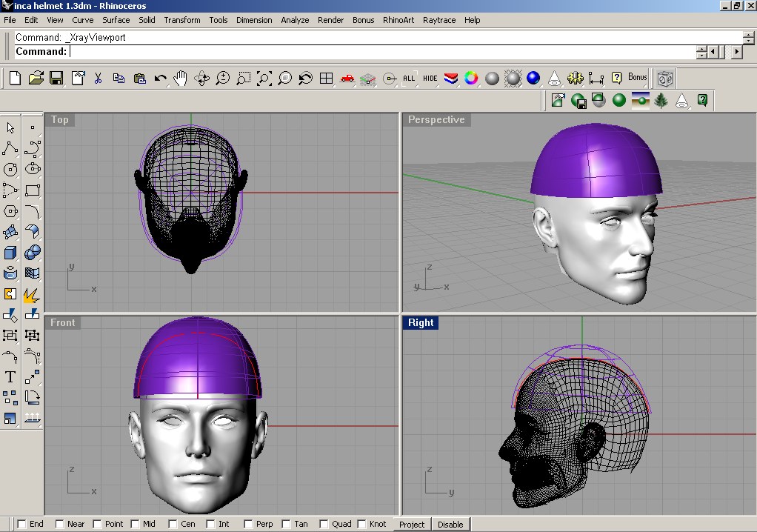Open the Raytrace menu
The image size is (757, 532).
click(x=439, y=20)
